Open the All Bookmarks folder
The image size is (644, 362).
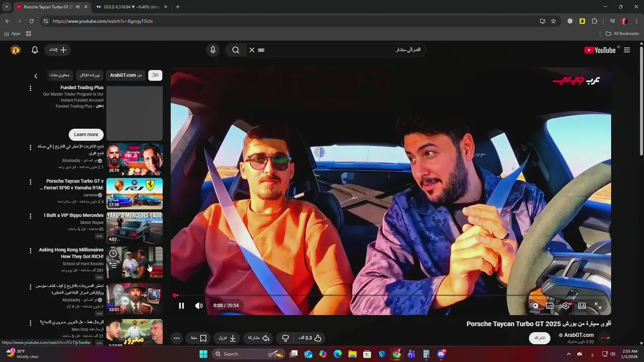622,34
